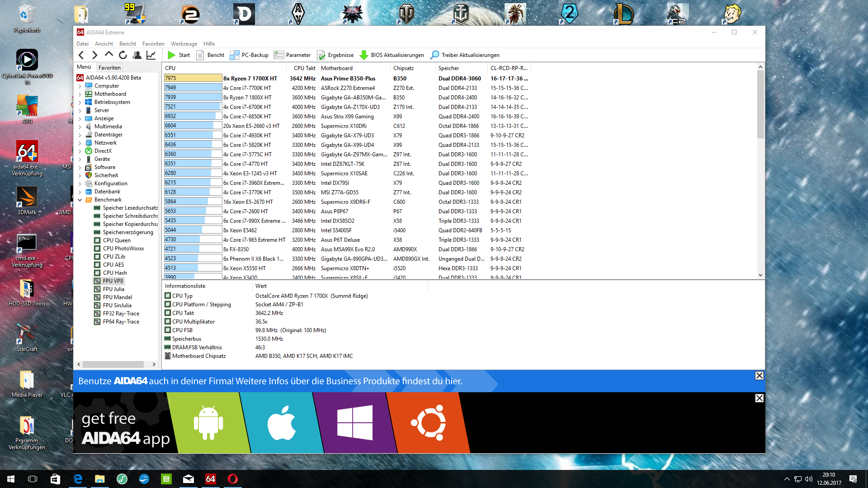Screen dimensions: 868x488
Task: Expand the Motherboard tree node
Action: pos(80,94)
